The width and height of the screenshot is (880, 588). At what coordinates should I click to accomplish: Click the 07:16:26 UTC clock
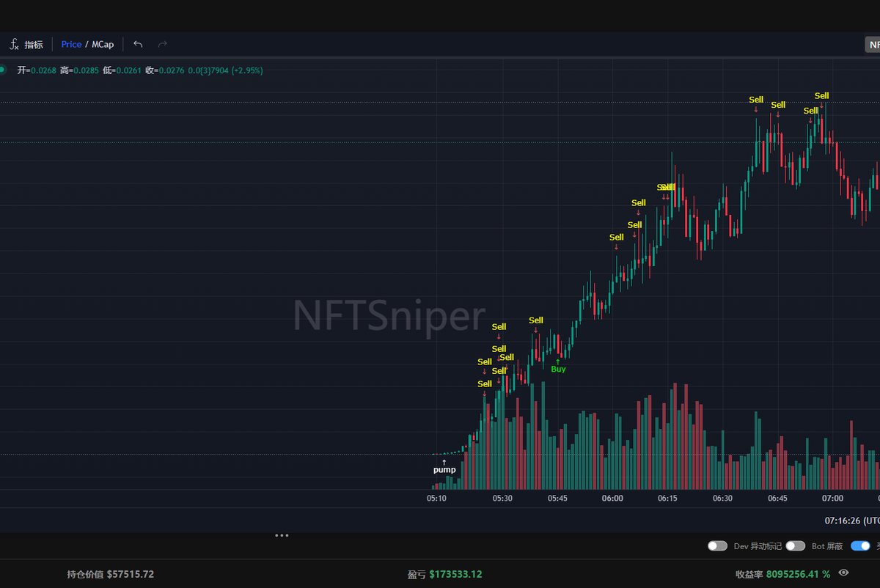(852, 521)
